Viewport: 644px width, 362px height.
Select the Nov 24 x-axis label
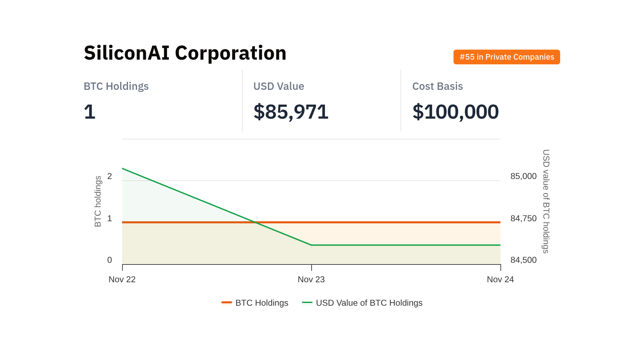coord(500,279)
